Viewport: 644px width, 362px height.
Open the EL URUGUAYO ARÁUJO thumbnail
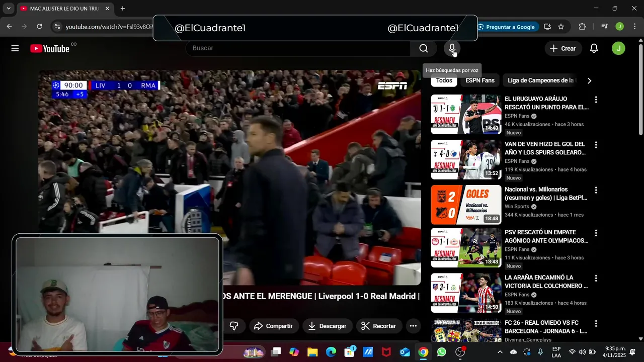pyautogui.click(x=466, y=114)
